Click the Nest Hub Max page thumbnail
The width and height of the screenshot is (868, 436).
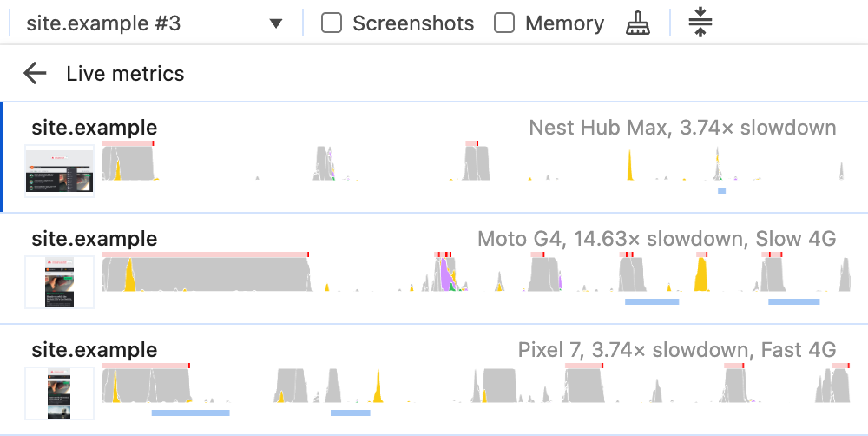(x=59, y=171)
